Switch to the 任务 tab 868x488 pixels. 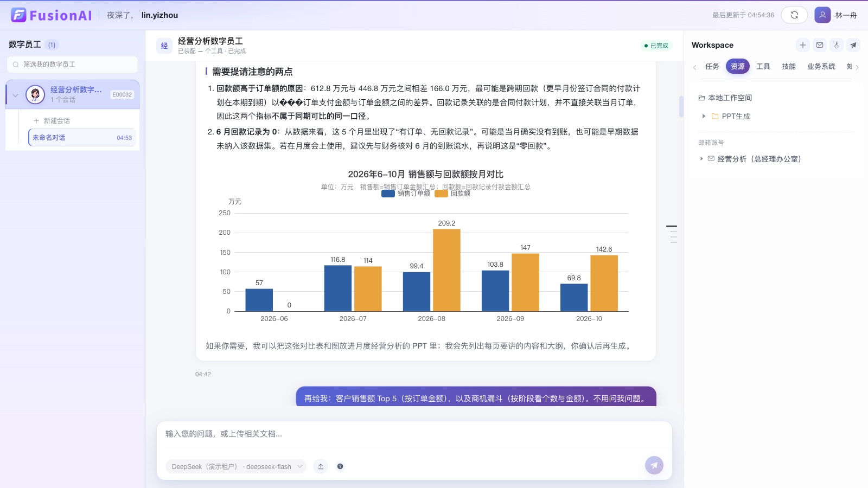712,66
